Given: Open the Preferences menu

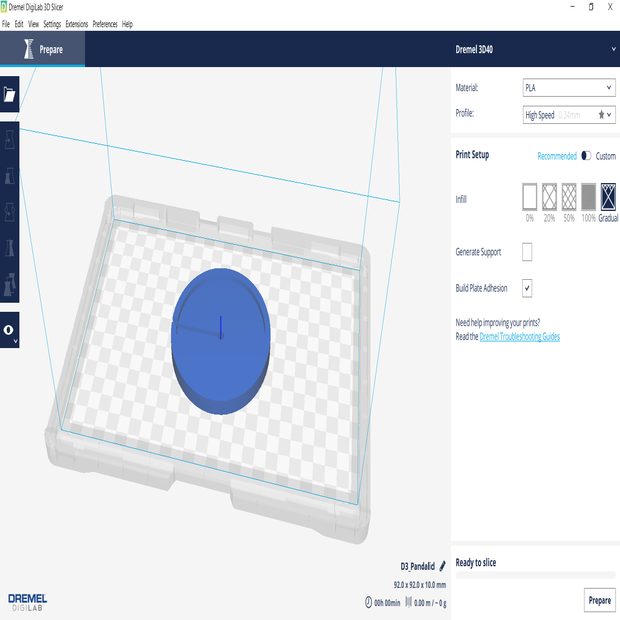Looking at the screenshot, I should coord(104,23).
